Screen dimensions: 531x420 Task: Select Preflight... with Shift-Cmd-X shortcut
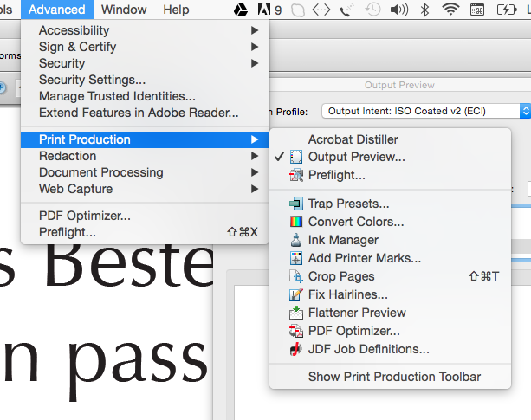pos(145,232)
